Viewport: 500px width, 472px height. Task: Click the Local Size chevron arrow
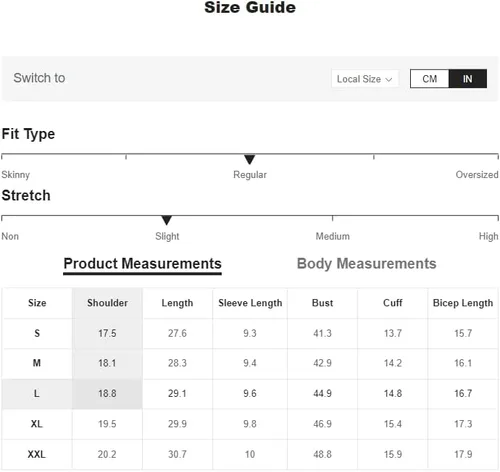pyautogui.click(x=389, y=80)
